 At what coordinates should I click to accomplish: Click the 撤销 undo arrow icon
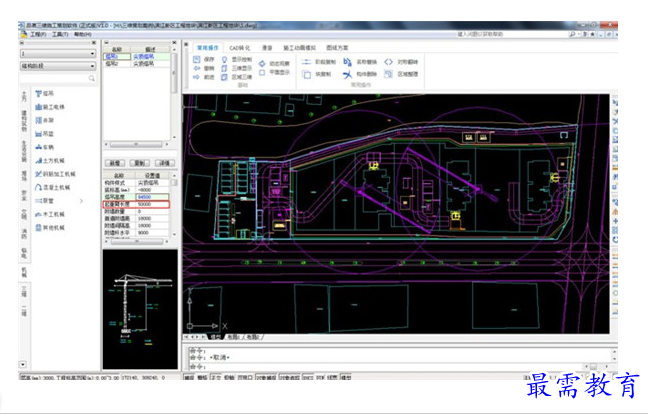coord(197,68)
